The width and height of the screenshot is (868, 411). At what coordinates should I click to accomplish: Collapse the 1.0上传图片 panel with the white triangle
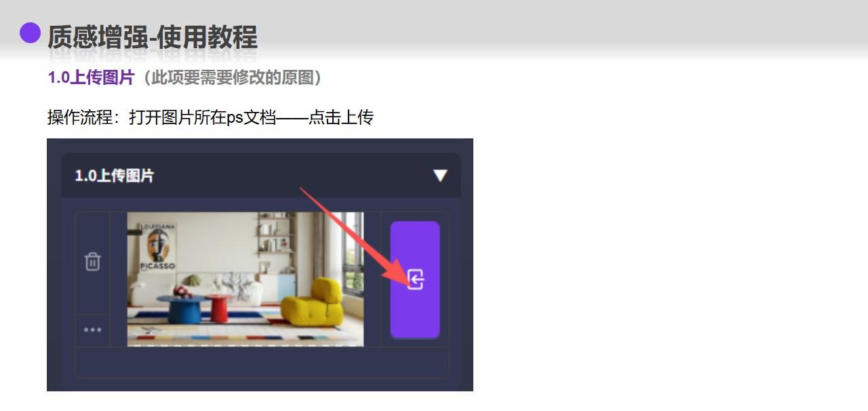[x=440, y=176]
